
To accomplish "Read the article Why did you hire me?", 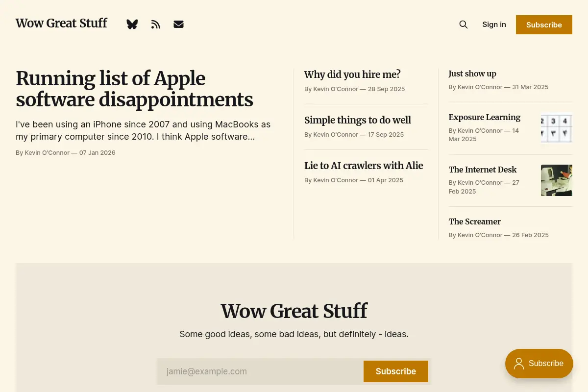I will (x=352, y=74).
